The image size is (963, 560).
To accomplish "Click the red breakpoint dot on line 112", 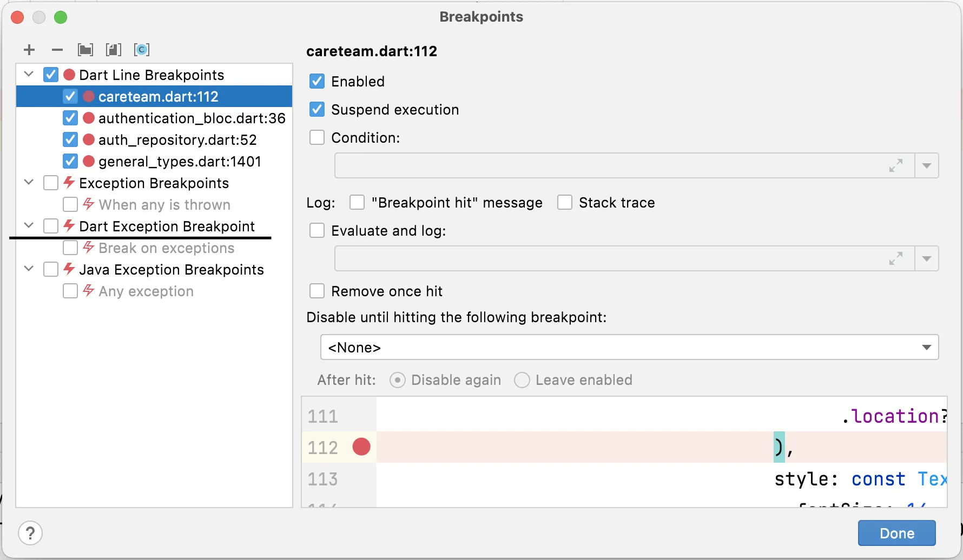I will (x=361, y=447).
